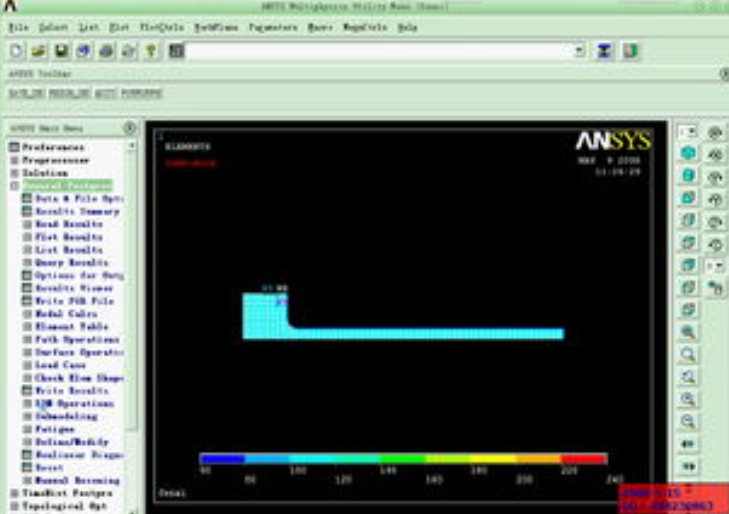The width and height of the screenshot is (729, 514).
Task: Set Oblique view from the view toolbar
Action: point(688,175)
